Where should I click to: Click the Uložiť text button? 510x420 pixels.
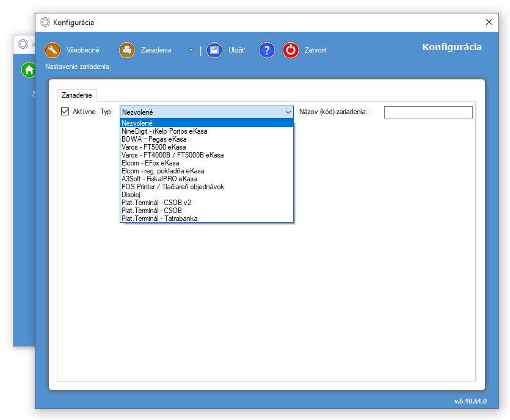[x=236, y=50]
